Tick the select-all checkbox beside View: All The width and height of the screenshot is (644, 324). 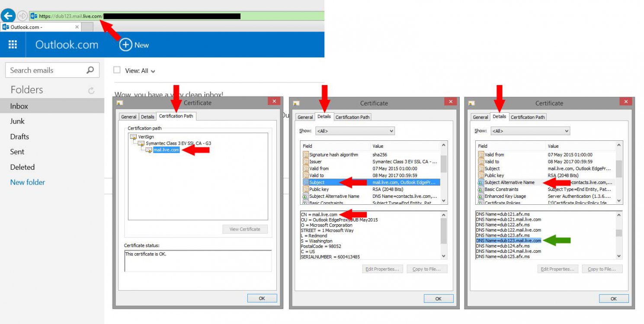pos(117,70)
